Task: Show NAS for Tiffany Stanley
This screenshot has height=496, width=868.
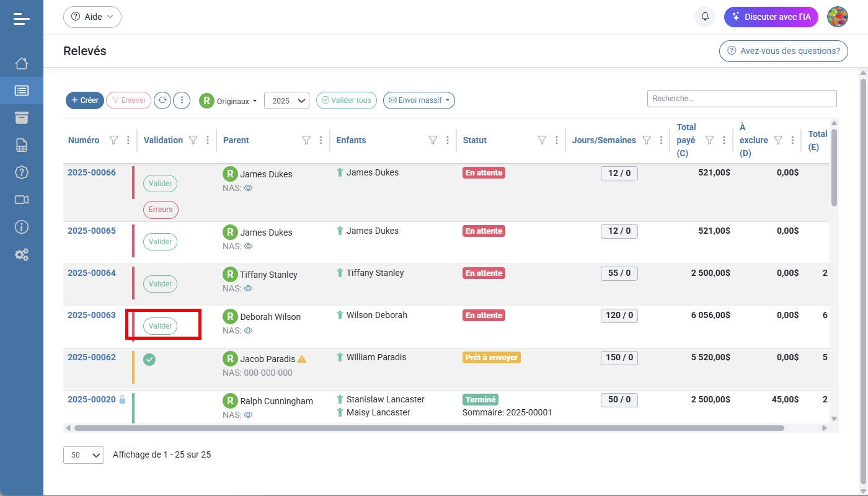Action: coord(248,288)
